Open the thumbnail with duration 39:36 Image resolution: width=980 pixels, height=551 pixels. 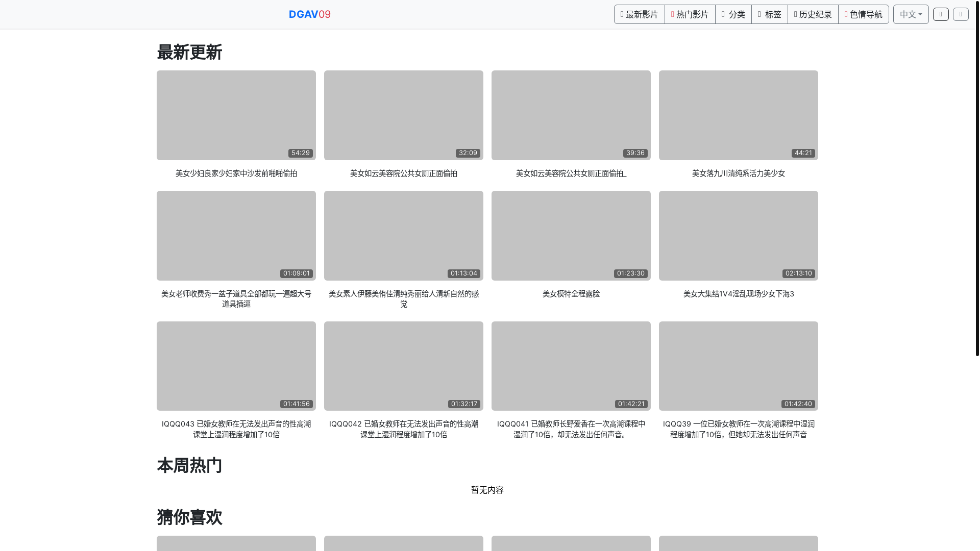[x=571, y=115]
